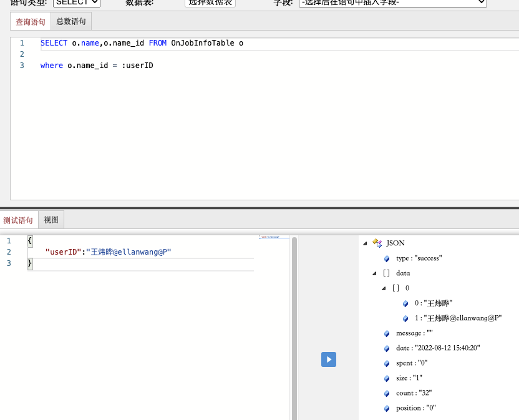Click the JSON root node icon
The height and width of the screenshot is (420, 519).
[377, 243]
